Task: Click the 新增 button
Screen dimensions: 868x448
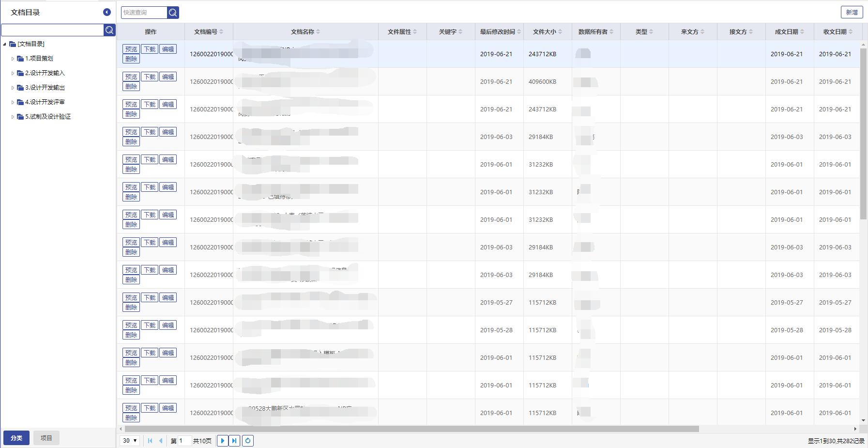Action: pos(852,13)
